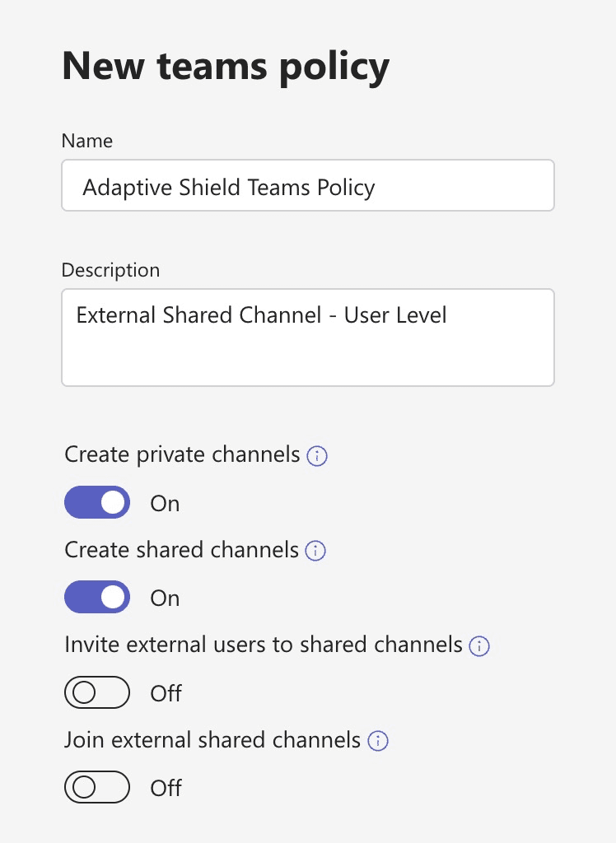Click "Off" status beside Invite external users toggle
The image size is (616, 843).
click(x=166, y=693)
